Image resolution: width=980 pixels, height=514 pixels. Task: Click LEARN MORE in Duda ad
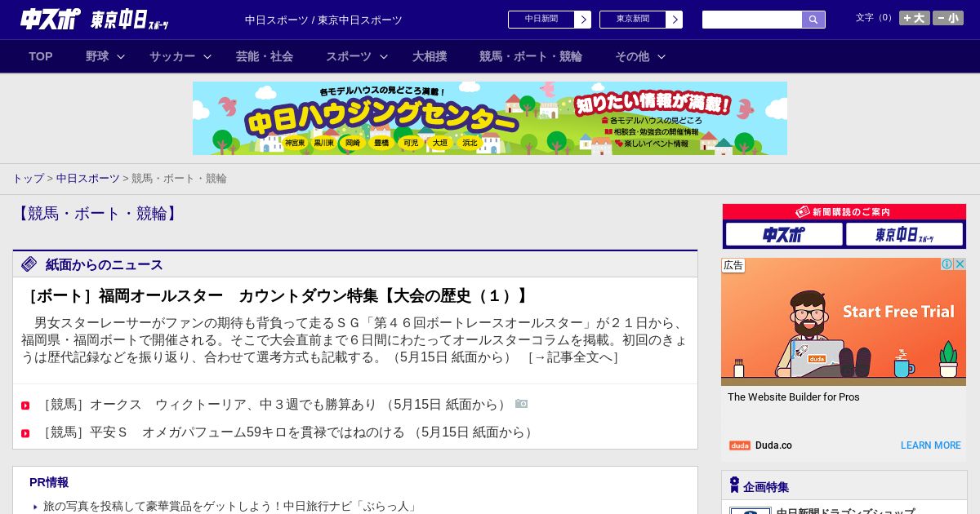[x=931, y=445]
